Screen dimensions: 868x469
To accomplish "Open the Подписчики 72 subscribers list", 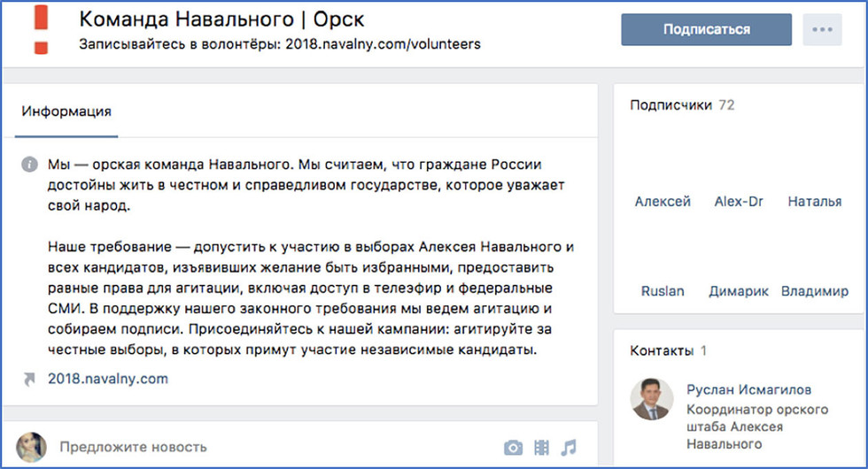I will [682, 105].
